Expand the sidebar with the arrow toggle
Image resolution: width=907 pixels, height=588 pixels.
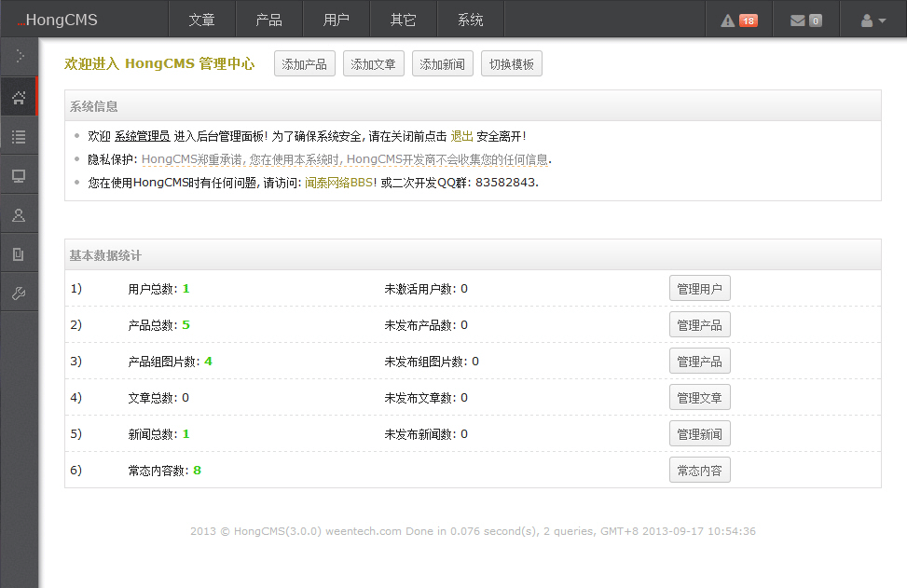tap(19, 57)
